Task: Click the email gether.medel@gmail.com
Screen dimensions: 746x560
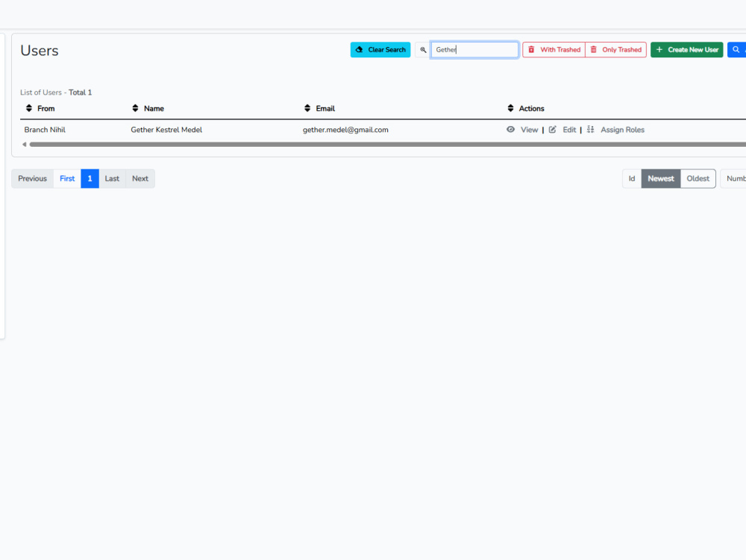Action: point(345,130)
